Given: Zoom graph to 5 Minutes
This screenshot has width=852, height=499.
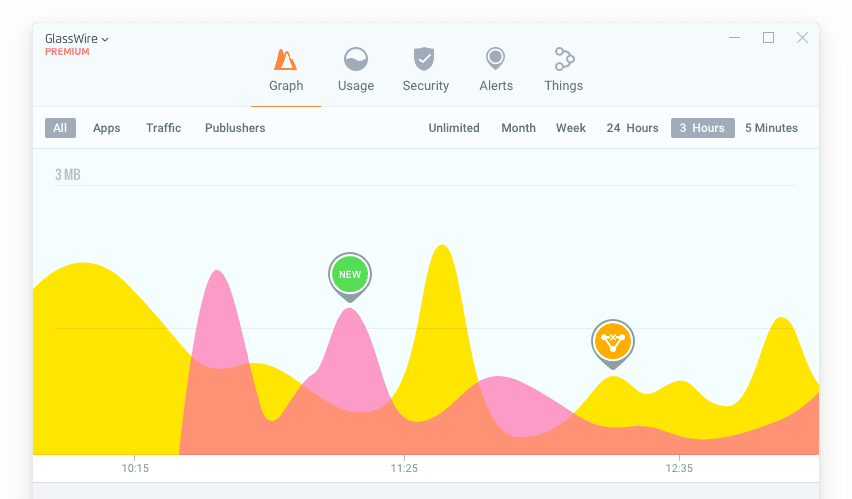Looking at the screenshot, I should point(771,128).
